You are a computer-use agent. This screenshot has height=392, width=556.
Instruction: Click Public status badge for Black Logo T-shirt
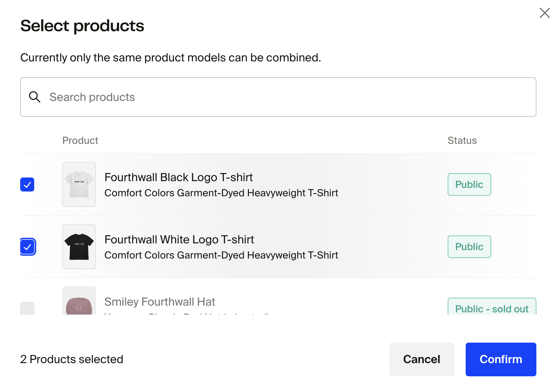click(x=469, y=185)
